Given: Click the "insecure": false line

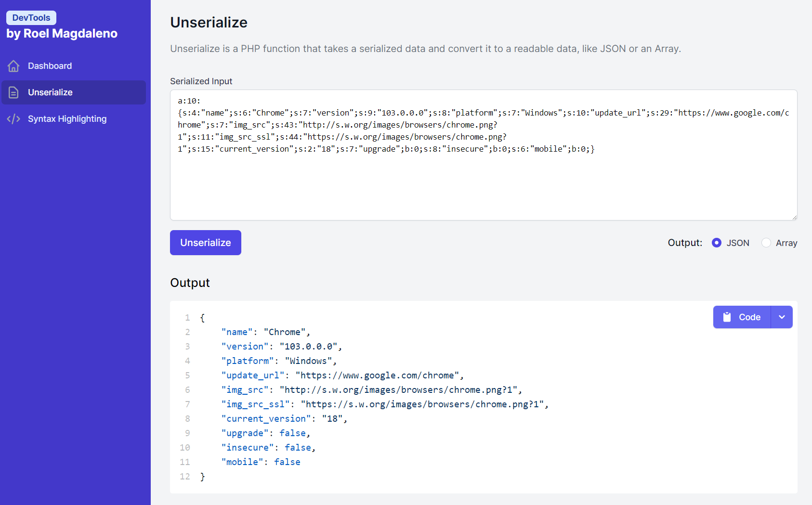Looking at the screenshot, I should (x=268, y=448).
